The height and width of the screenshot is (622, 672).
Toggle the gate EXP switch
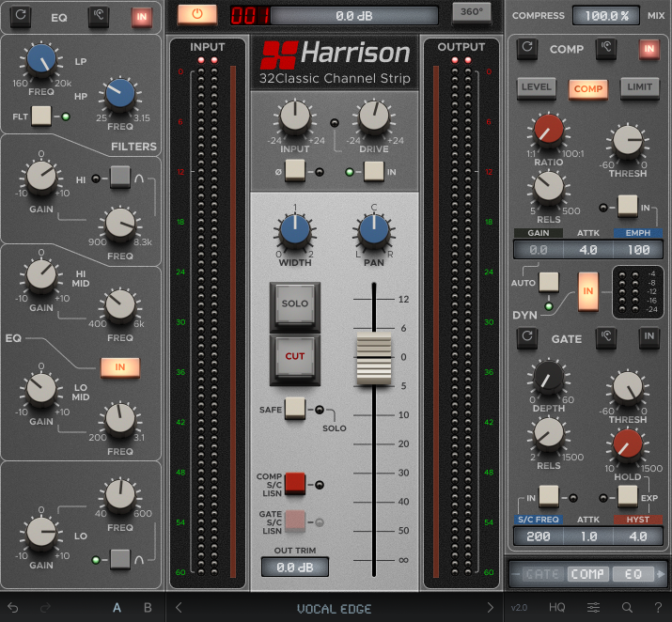point(628,496)
